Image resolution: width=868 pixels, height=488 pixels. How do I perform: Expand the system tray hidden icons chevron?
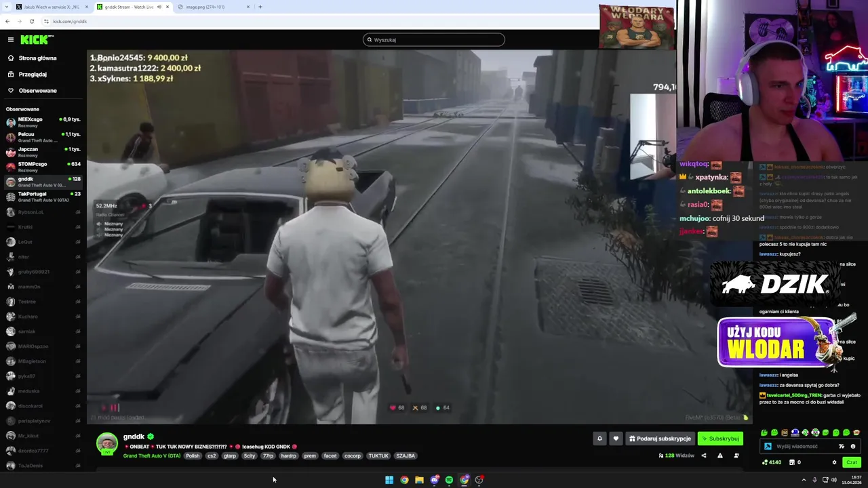804,480
